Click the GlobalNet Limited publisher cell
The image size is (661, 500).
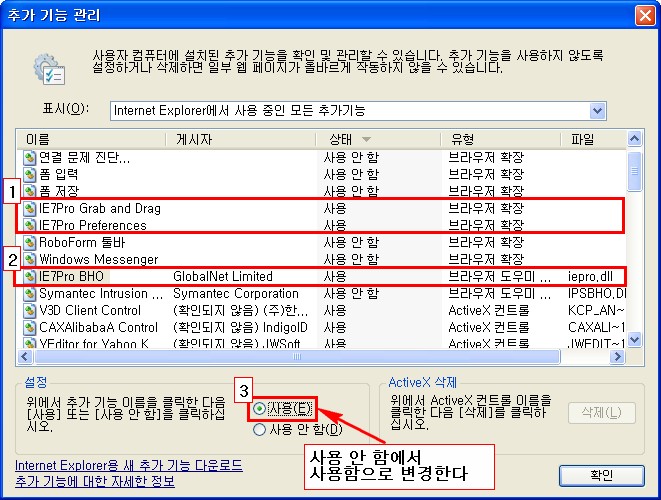pyautogui.click(x=223, y=277)
